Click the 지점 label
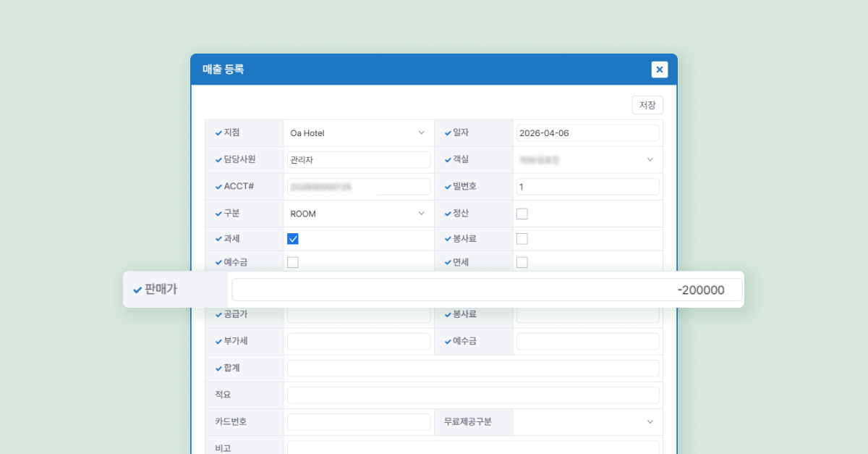The height and width of the screenshot is (454, 868). coord(231,133)
